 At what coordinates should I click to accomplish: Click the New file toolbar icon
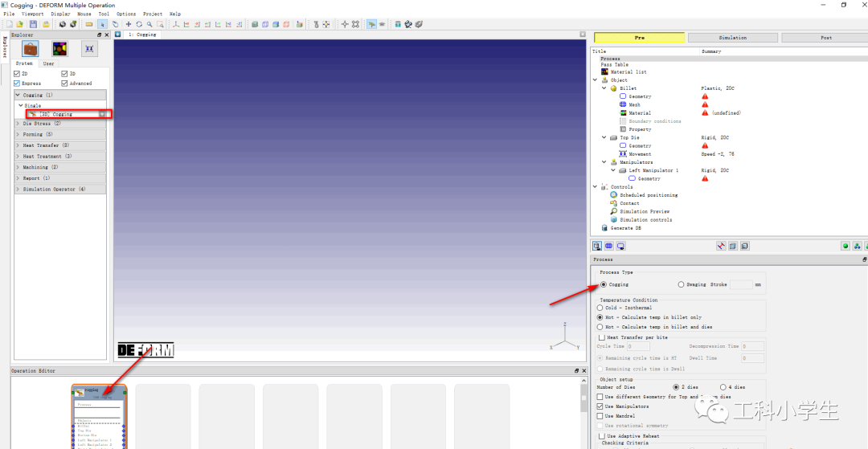point(9,24)
